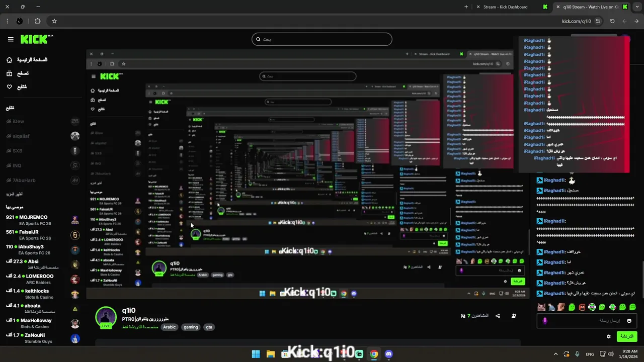
Task: Toggle the system tray microphone indicator
Action: [x=577, y=354]
